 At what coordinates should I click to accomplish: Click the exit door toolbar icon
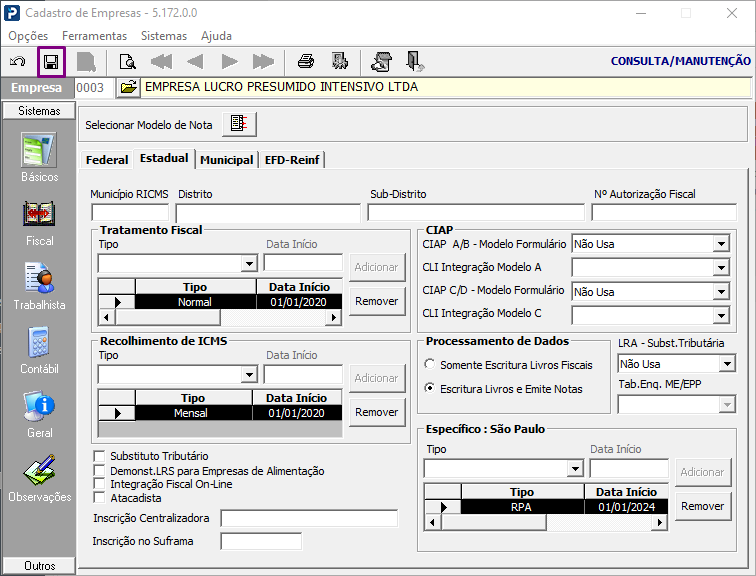point(415,62)
